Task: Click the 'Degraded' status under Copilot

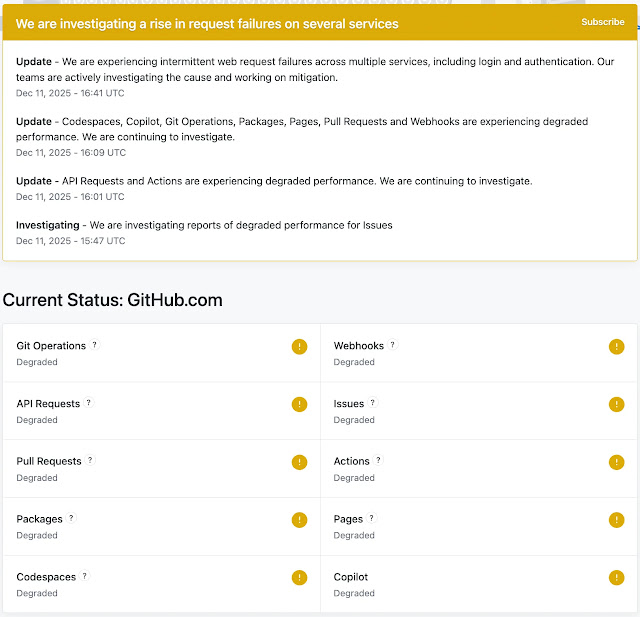Action: (x=354, y=593)
